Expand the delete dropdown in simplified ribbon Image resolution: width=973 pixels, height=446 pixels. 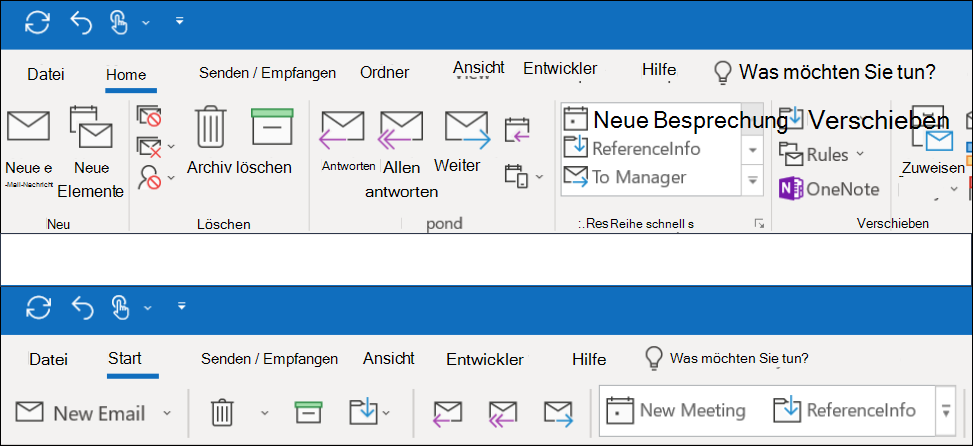(x=264, y=413)
